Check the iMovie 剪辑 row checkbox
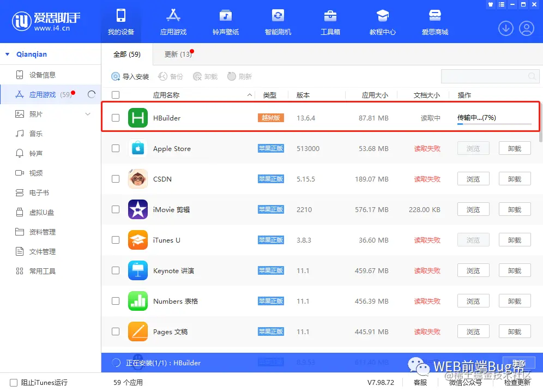 (116, 209)
